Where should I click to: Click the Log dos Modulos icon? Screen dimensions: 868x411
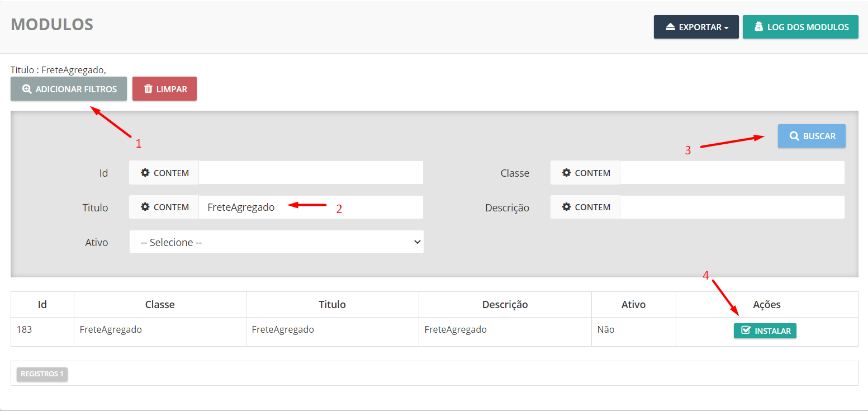pos(758,27)
